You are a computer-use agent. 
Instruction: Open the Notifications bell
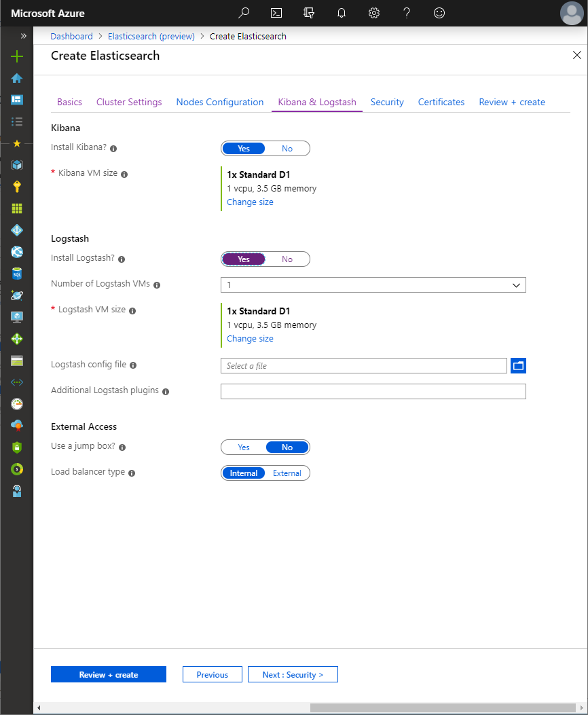point(341,13)
